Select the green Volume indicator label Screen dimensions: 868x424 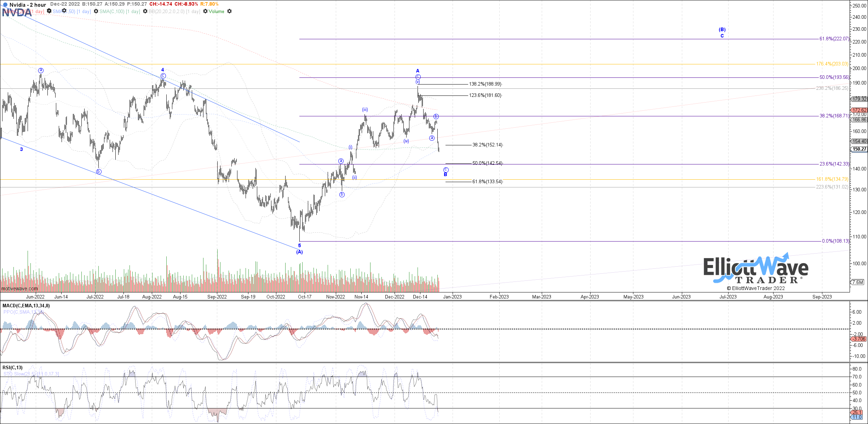(x=216, y=11)
